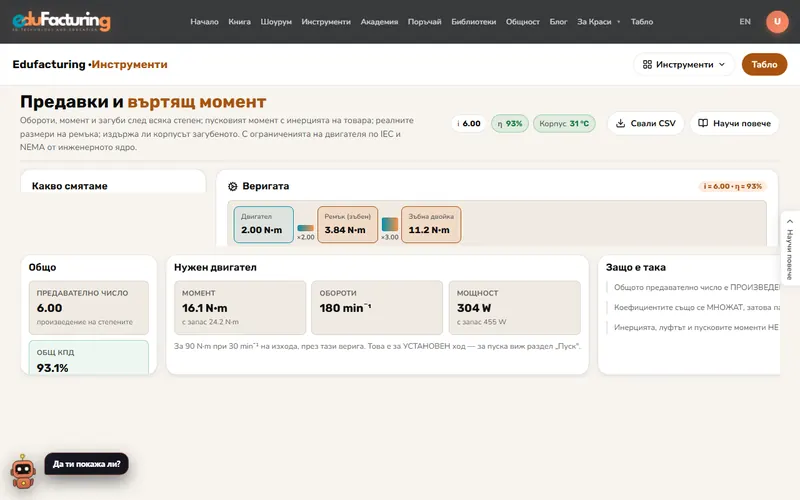Select the Двигател 2.00 N·m stage card

pyautogui.click(x=263, y=224)
